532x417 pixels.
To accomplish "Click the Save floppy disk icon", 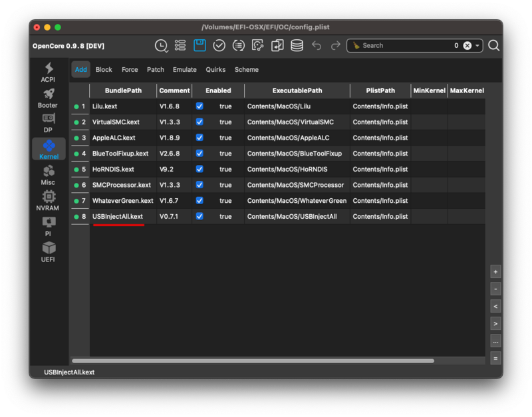I will pyautogui.click(x=199, y=45).
